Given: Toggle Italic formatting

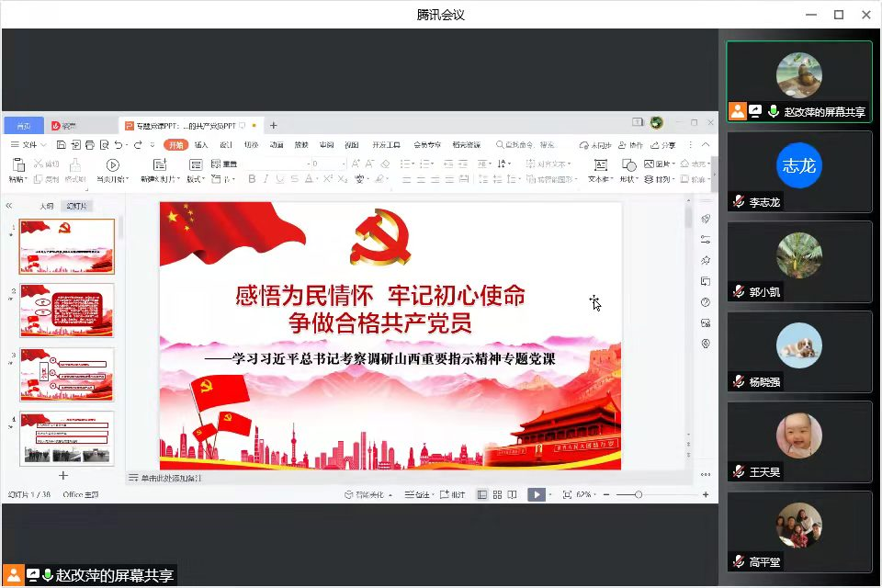Looking at the screenshot, I should pyautogui.click(x=266, y=179).
